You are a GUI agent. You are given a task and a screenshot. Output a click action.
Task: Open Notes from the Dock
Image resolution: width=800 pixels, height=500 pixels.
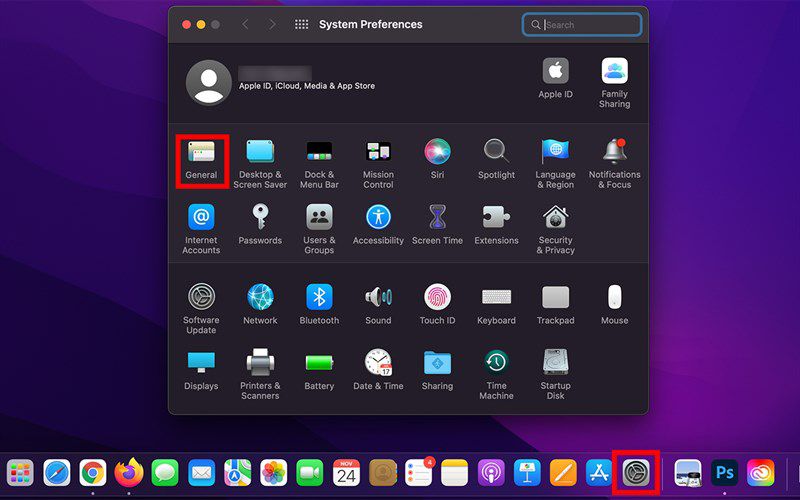pos(455,473)
